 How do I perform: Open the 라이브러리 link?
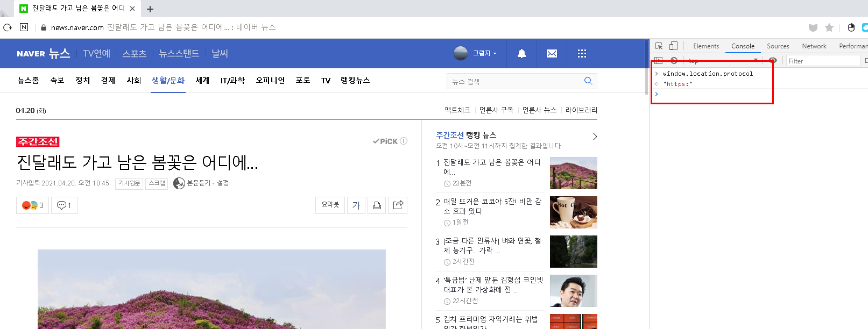(x=581, y=110)
